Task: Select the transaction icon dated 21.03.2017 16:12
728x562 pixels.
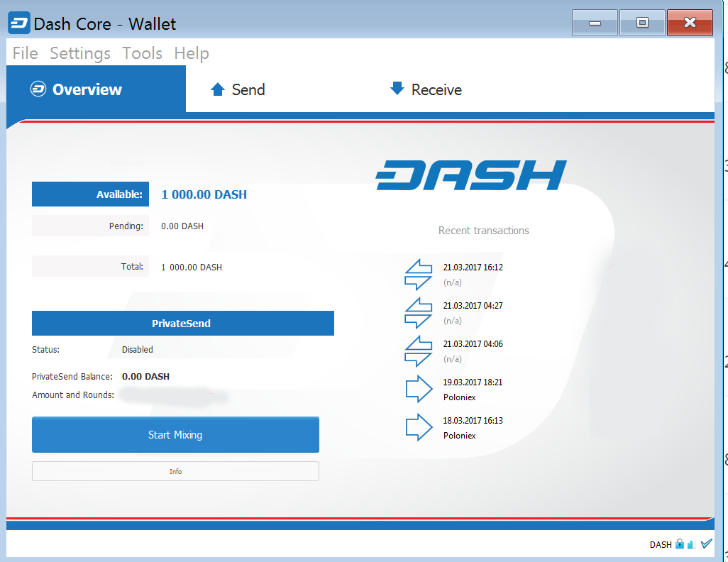Action: (419, 275)
